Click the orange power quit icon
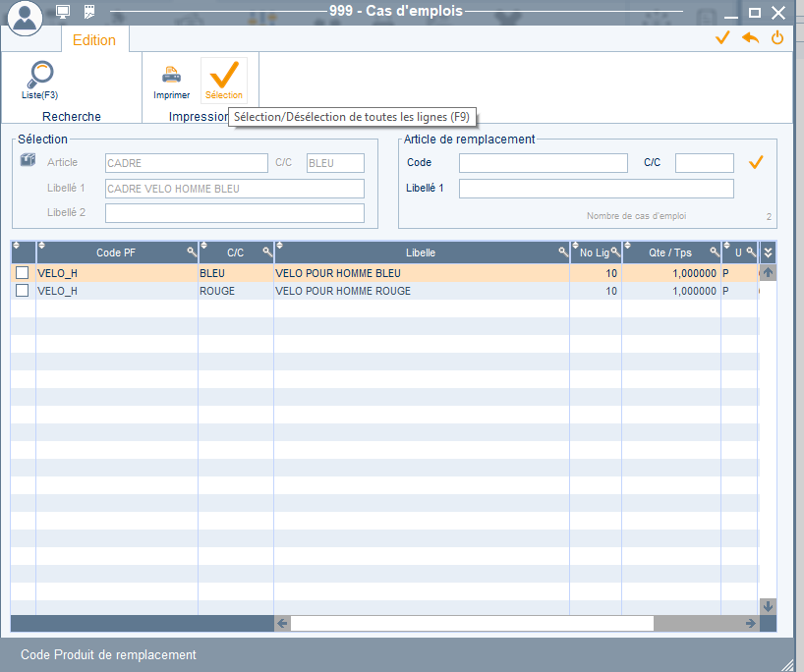 tap(777, 38)
